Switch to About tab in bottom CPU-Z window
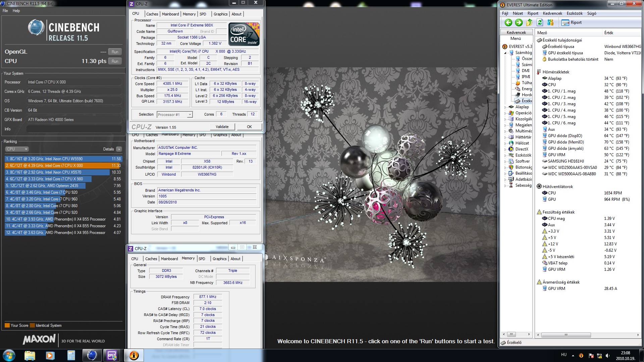Viewport: 644px width, 362px height. pyautogui.click(x=235, y=259)
